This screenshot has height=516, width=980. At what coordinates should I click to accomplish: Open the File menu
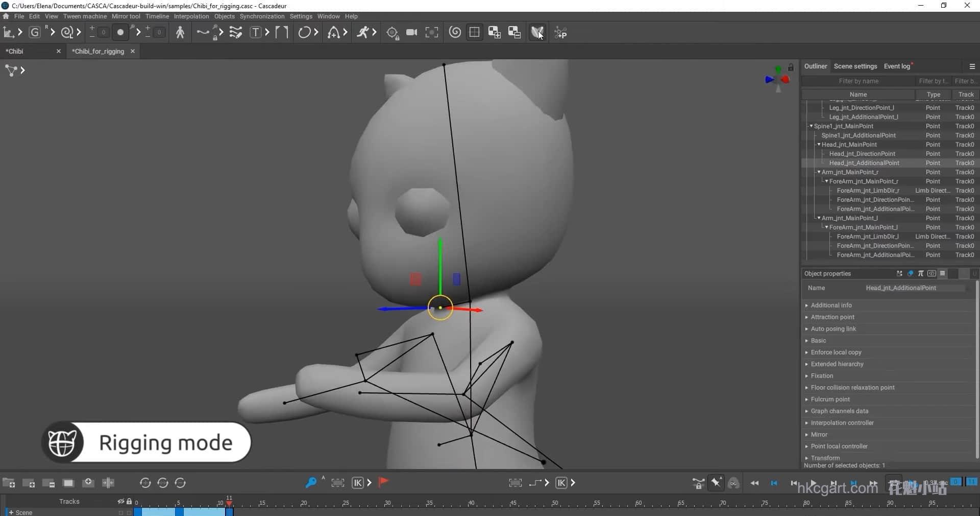(19, 16)
